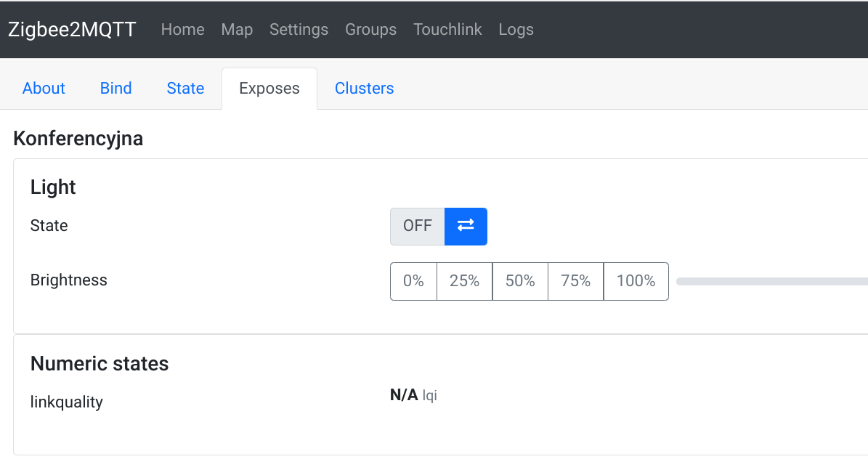
Task: Open the Touchlink page
Action: (447, 30)
